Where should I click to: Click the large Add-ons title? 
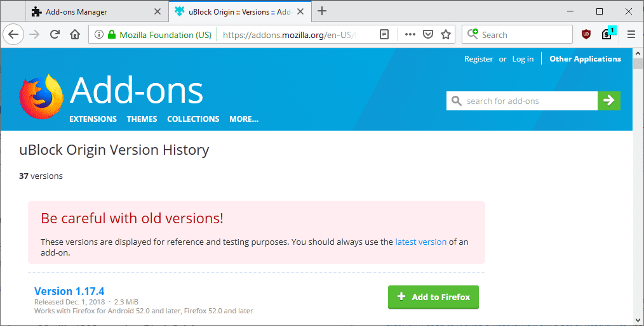pyautogui.click(x=137, y=91)
